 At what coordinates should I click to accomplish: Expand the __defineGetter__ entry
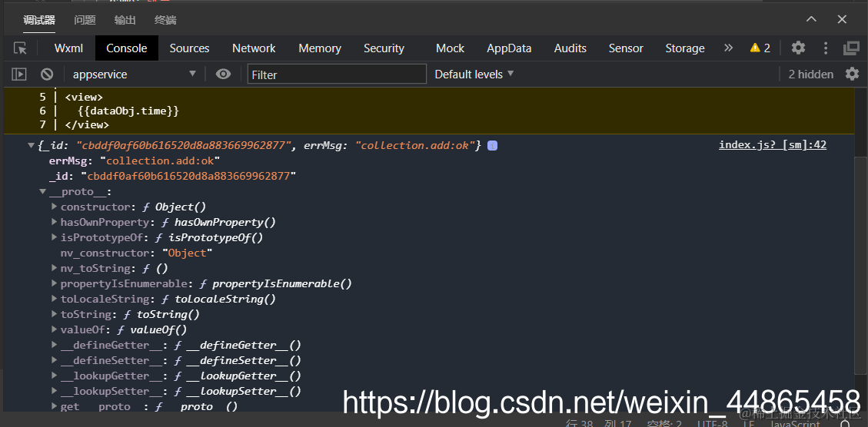click(x=55, y=345)
